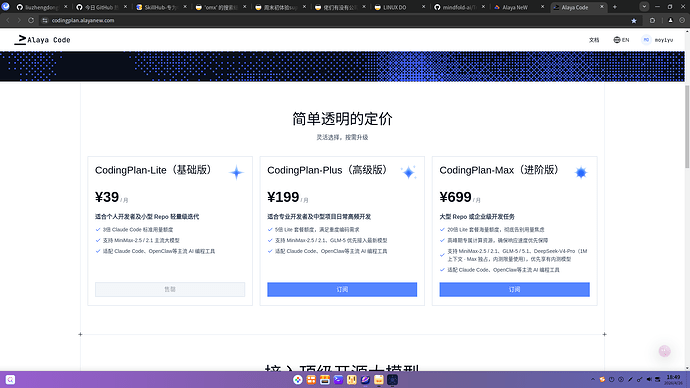
Task: Expand the system tray hidden icons
Action: 593,380
